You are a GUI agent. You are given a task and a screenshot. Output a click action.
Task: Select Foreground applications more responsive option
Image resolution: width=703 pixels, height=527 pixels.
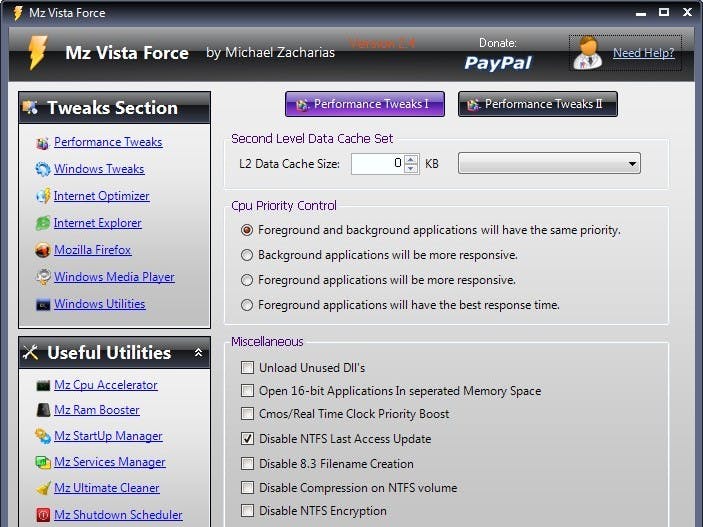pyautogui.click(x=247, y=280)
